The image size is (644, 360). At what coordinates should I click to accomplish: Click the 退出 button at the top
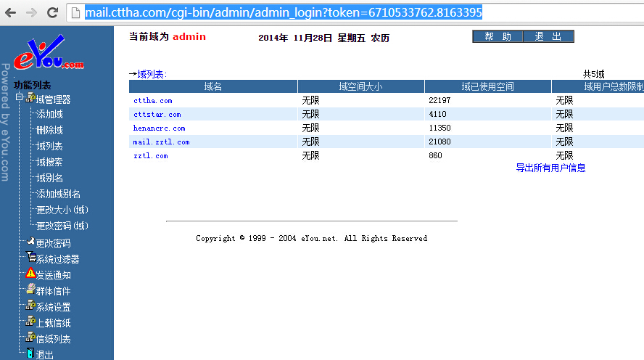pos(548,36)
